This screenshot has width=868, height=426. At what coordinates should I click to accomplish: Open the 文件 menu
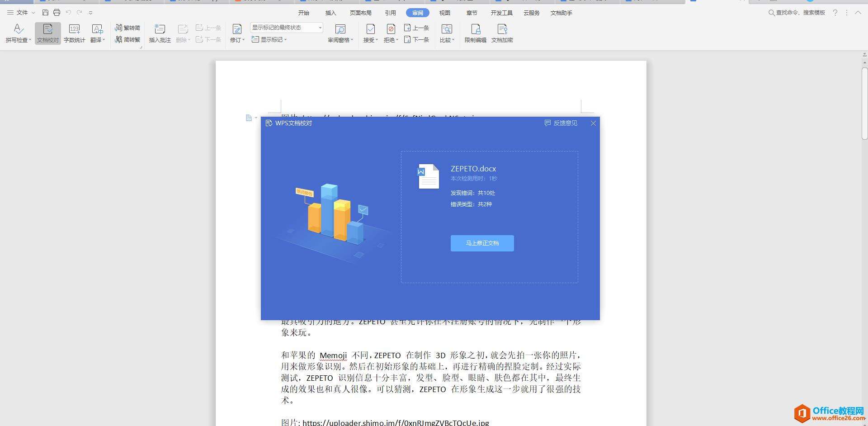(x=21, y=13)
